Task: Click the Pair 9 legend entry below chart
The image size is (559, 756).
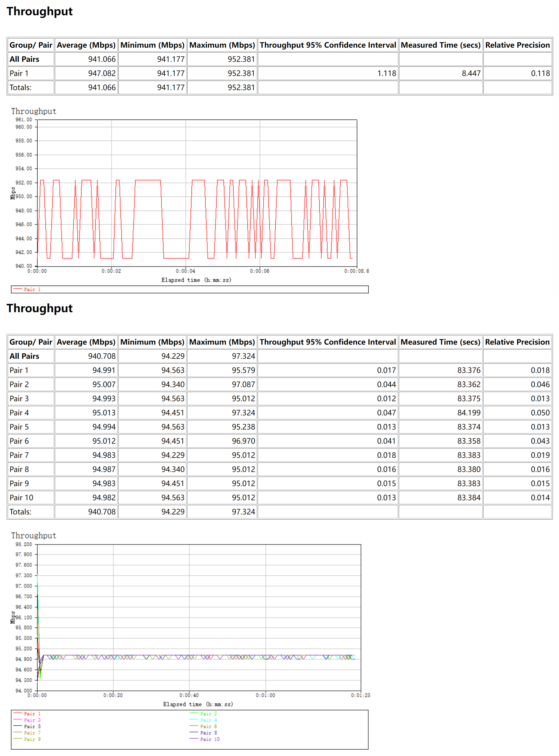Action: tap(27, 739)
